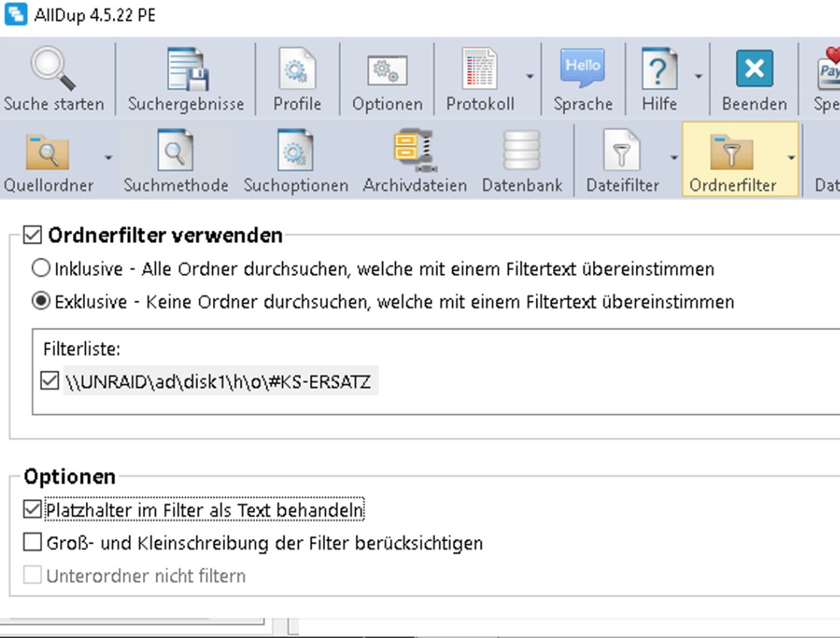This screenshot has height=638, width=840.
Task: Open the Archivdateien section icon
Action: pyautogui.click(x=415, y=151)
